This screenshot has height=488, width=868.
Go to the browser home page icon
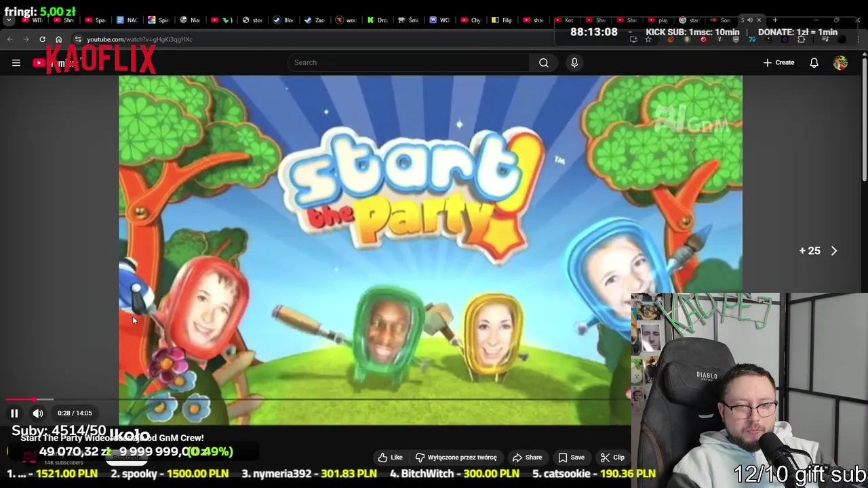coord(58,39)
